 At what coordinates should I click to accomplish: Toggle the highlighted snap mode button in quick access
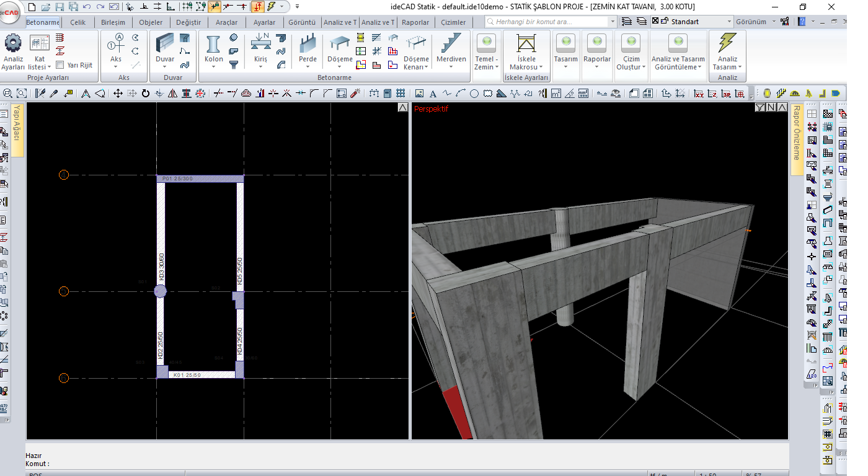pos(214,7)
